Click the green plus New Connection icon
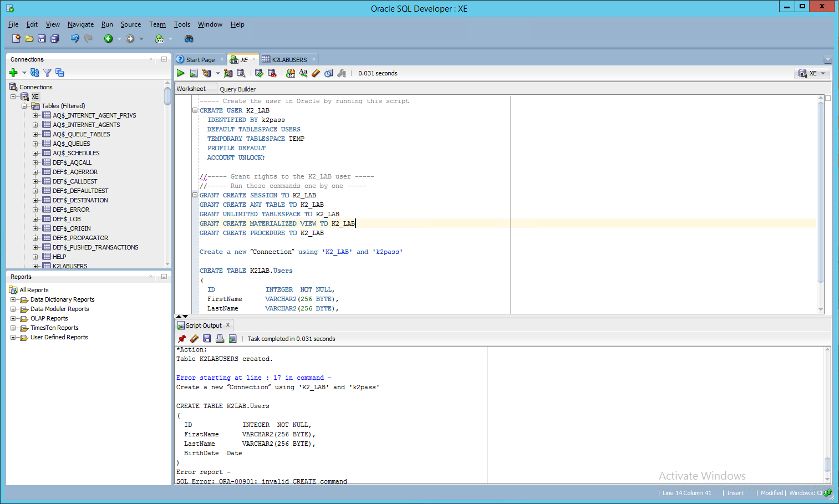The width and height of the screenshot is (839, 504). click(13, 73)
